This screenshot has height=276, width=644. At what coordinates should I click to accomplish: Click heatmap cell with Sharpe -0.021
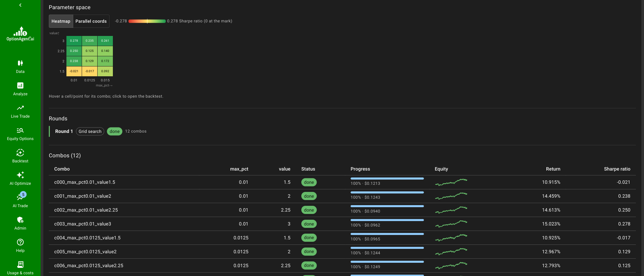pyautogui.click(x=74, y=71)
